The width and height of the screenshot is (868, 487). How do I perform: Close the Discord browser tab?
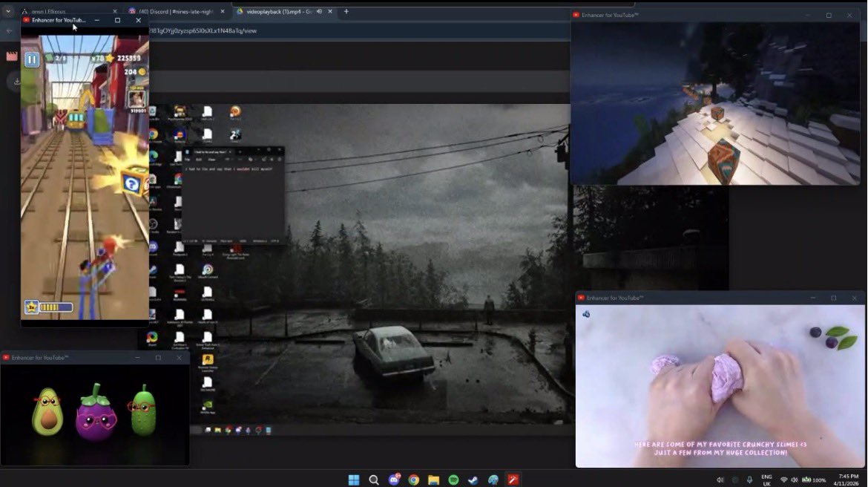[223, 11]
